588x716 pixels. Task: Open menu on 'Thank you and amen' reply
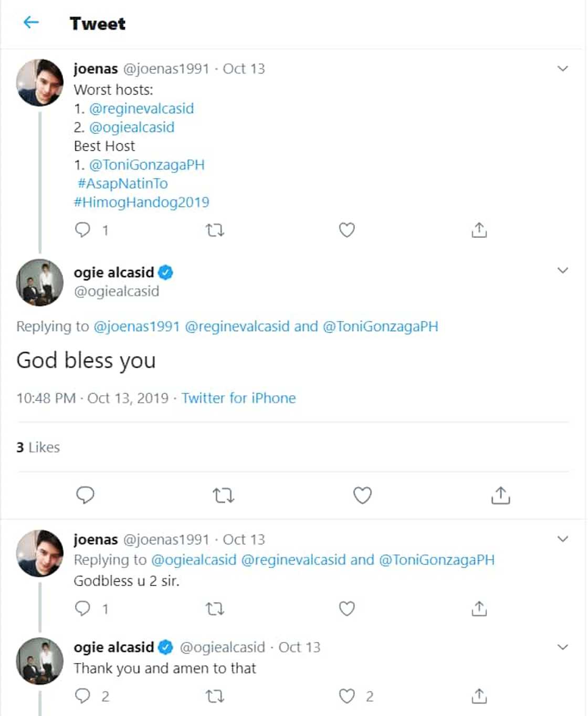coord(563,646)
